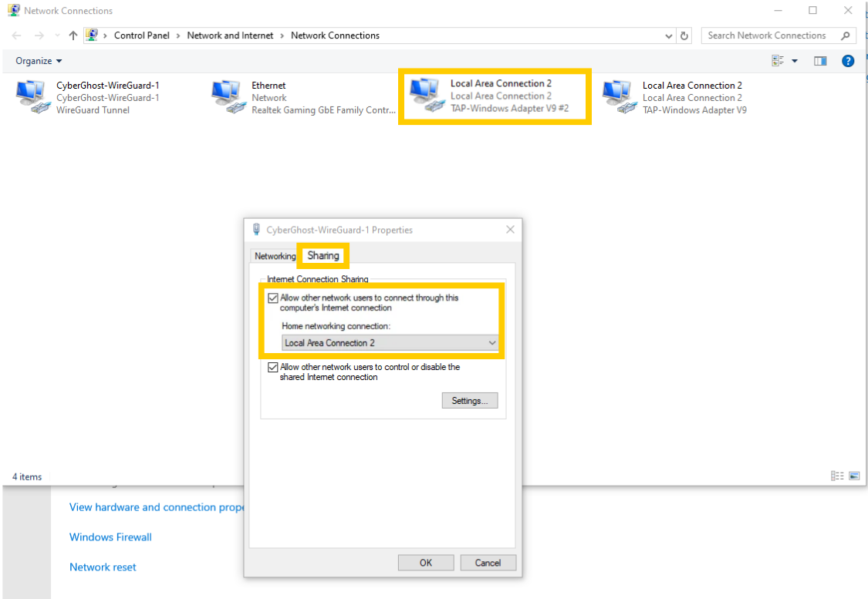Click the 4 items status text
The image size is (868, 599).
coord(27,476)
